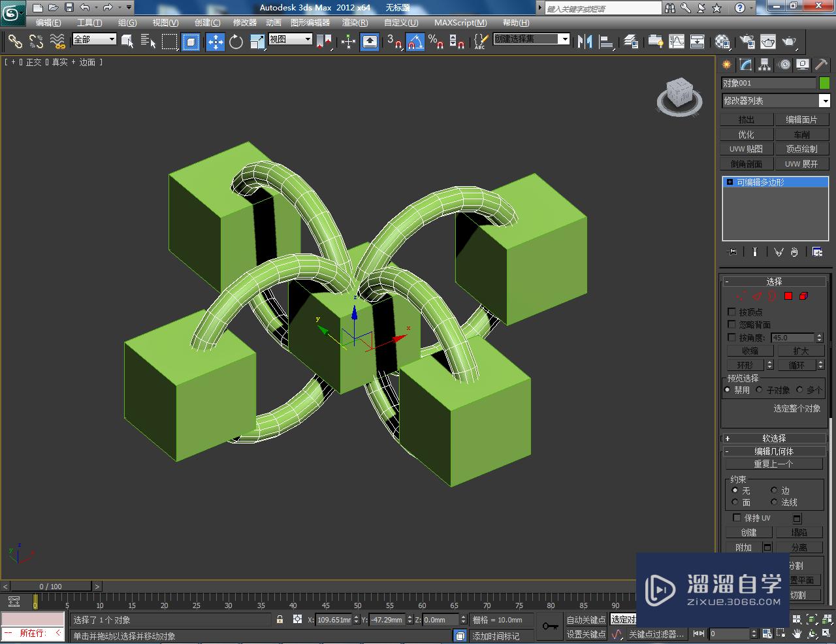Click the Render Production teapot icon

pyautogui.click(x=790, y=41)
